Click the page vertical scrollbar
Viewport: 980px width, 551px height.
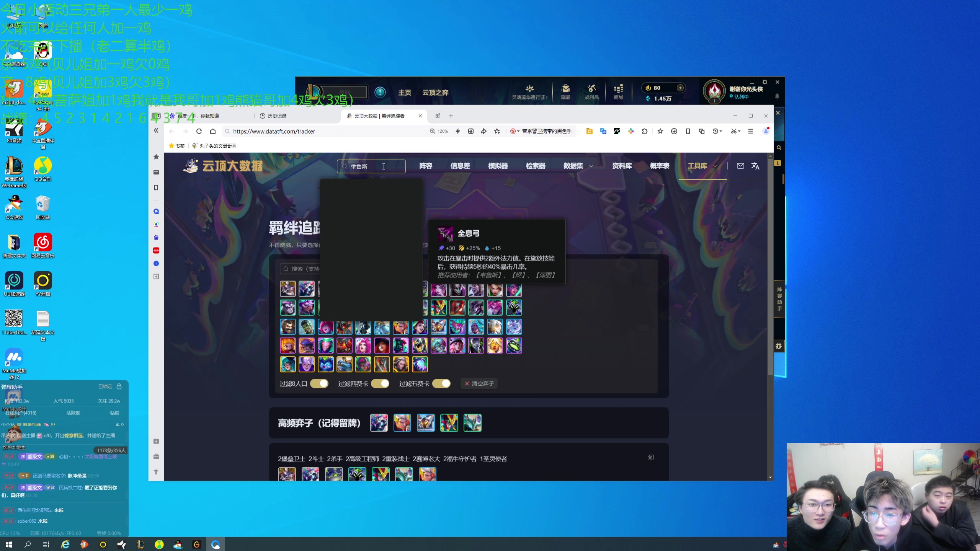770,268
